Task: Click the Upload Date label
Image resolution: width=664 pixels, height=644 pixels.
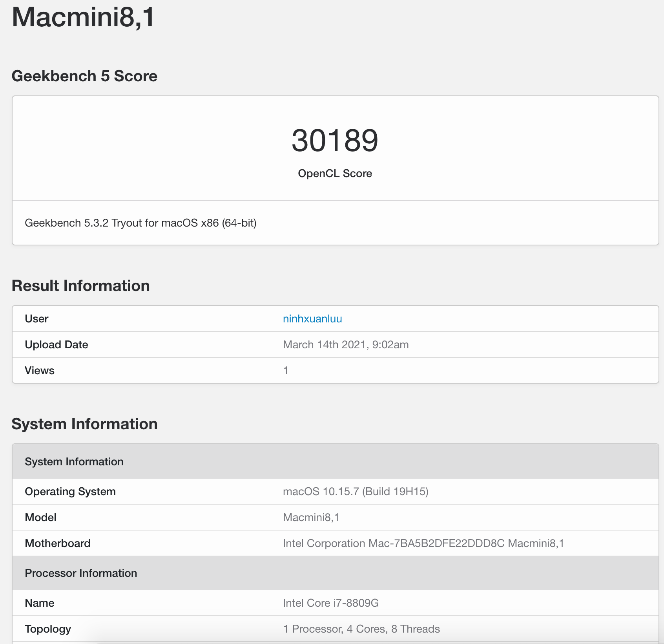Action: click(57, 345)
